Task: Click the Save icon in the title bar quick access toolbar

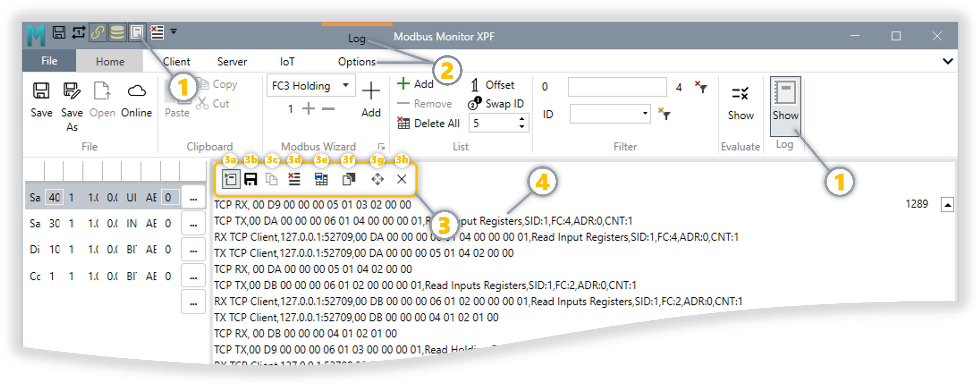Action: point(59,32)
